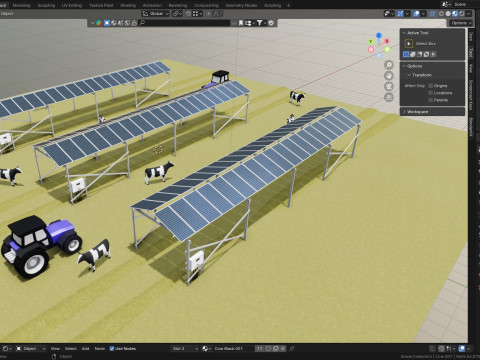Click the red X axis gizmo handle

pos(387,41)
